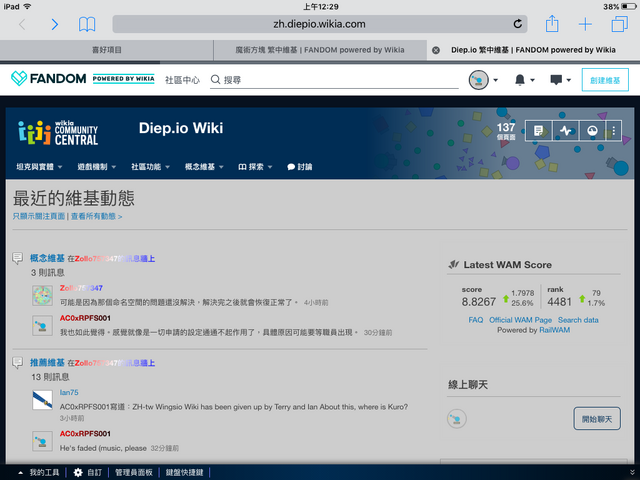Click the thread icon beside 概念維基

[x=18, y=258]
